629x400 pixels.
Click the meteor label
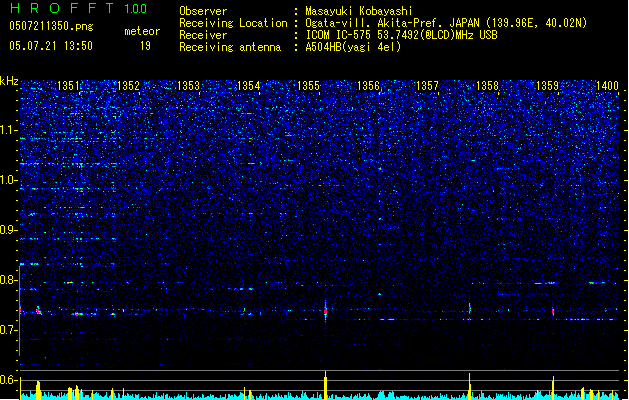142,31
